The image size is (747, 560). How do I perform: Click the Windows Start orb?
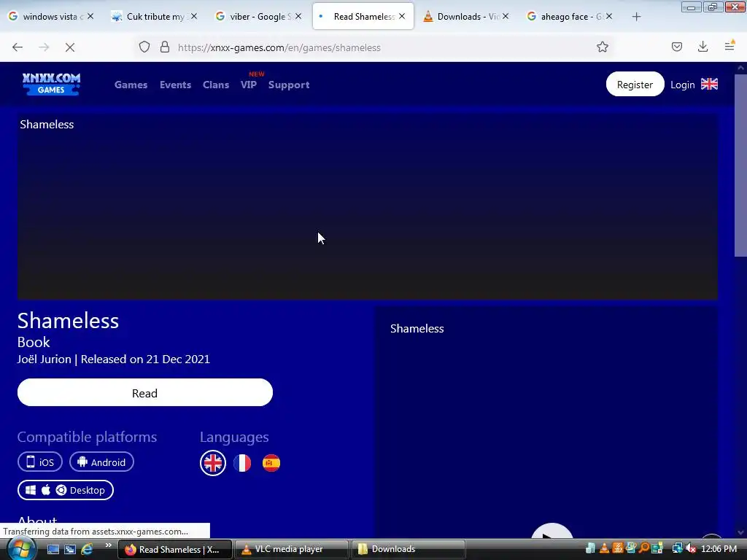tap(20, 549)
